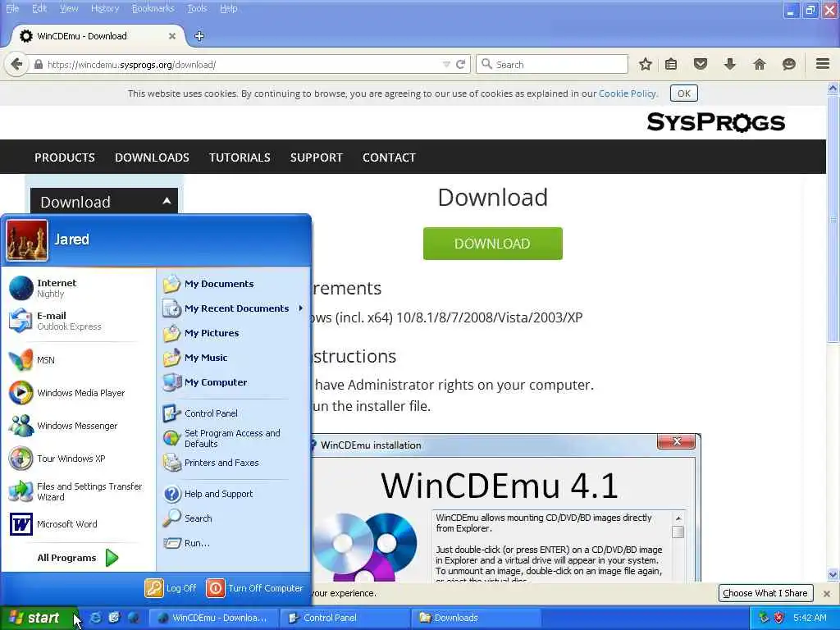Switch to Downloads taskbar window
Image resolution: width=840 pixels, height=630 pixels.
coord(475,618)
